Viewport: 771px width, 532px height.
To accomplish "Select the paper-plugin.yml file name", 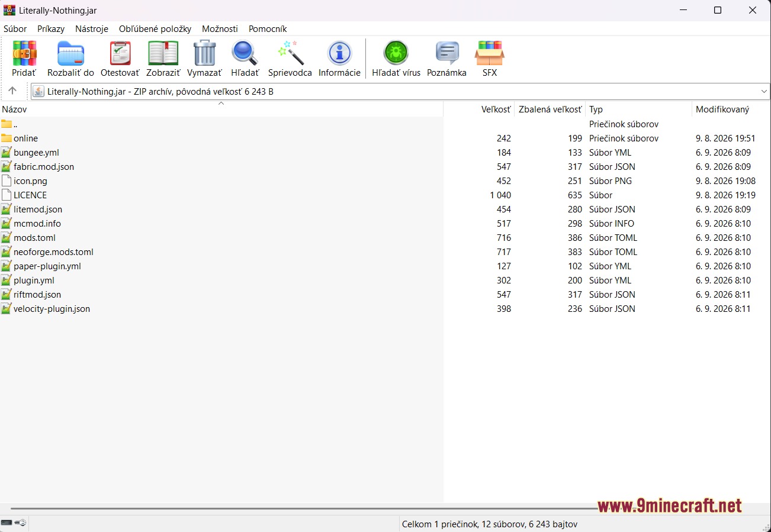I will coord(47,266).
